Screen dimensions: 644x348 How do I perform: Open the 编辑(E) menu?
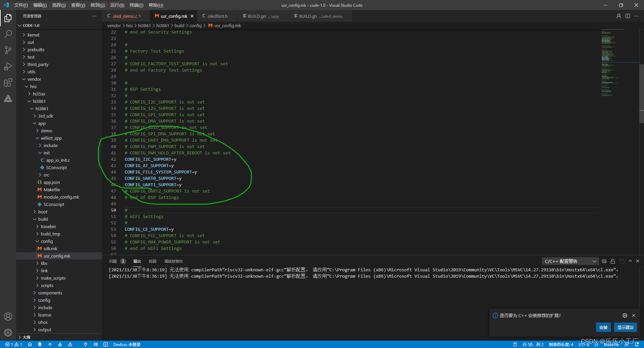(x=40, y=5)
